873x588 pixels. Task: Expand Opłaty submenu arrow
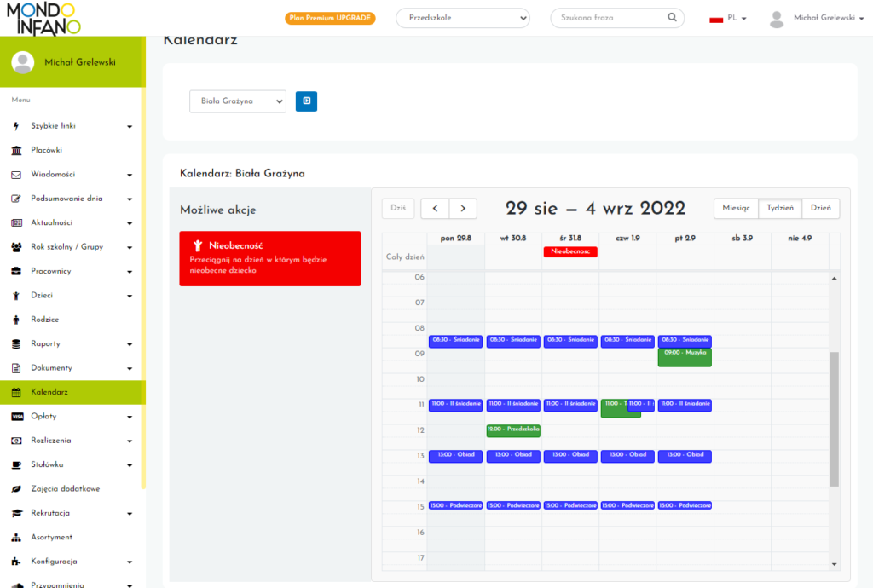pyautogui.click(x=130, y=418)
